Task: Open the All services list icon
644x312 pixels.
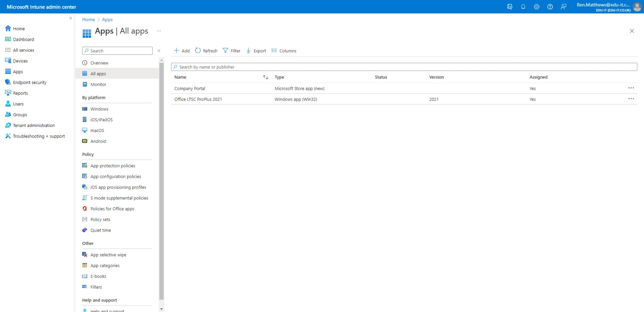Action: 8,50
